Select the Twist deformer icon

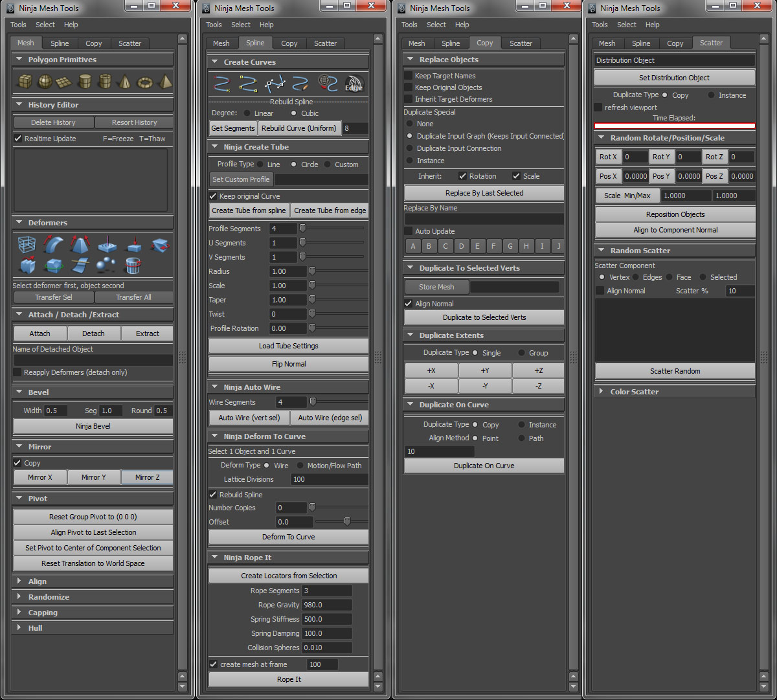pyautogui.click(x=160, y=245)
